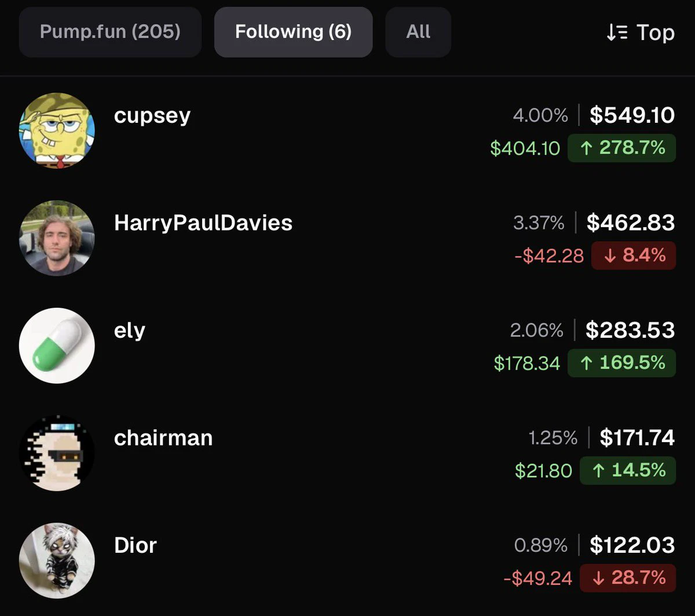Click cupsey's green 278.7% gain badge

(621, 148)
